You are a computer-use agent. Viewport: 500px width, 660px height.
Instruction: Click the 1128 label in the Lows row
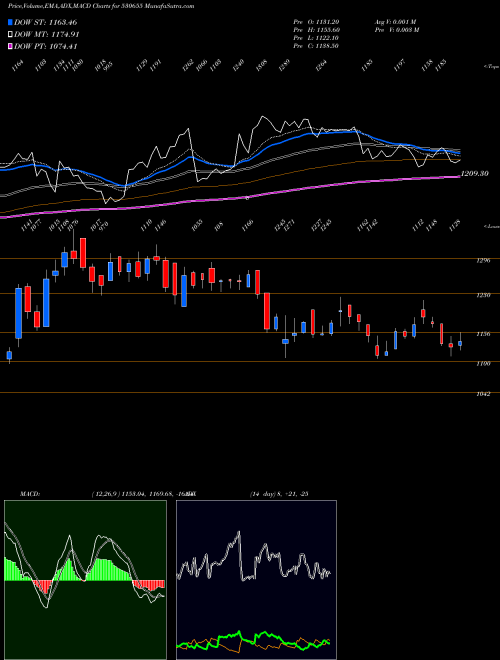(455, 225)
